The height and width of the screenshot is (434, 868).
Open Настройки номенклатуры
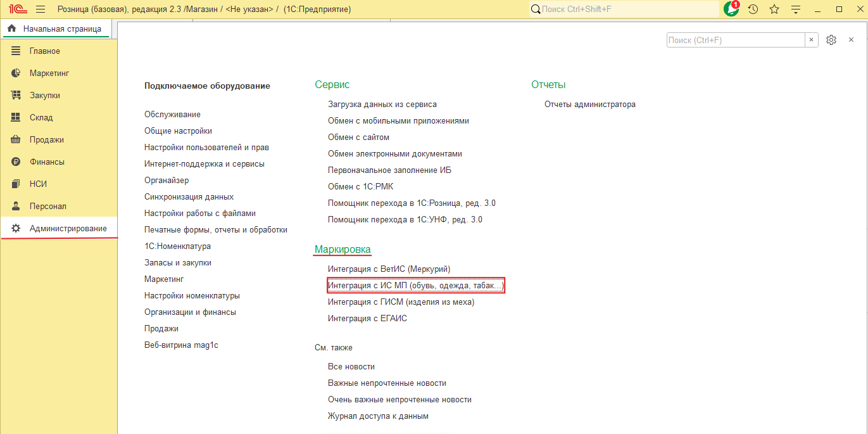coord(192,296)
